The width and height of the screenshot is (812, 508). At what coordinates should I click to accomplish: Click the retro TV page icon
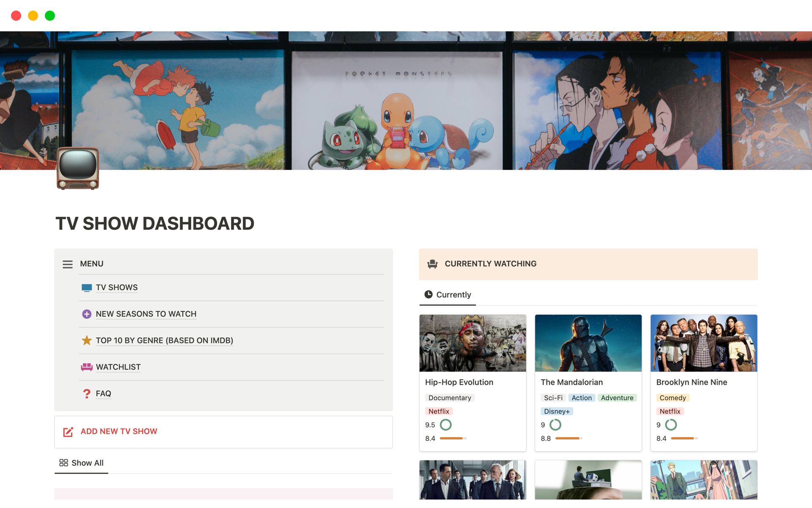pos(78,168)
